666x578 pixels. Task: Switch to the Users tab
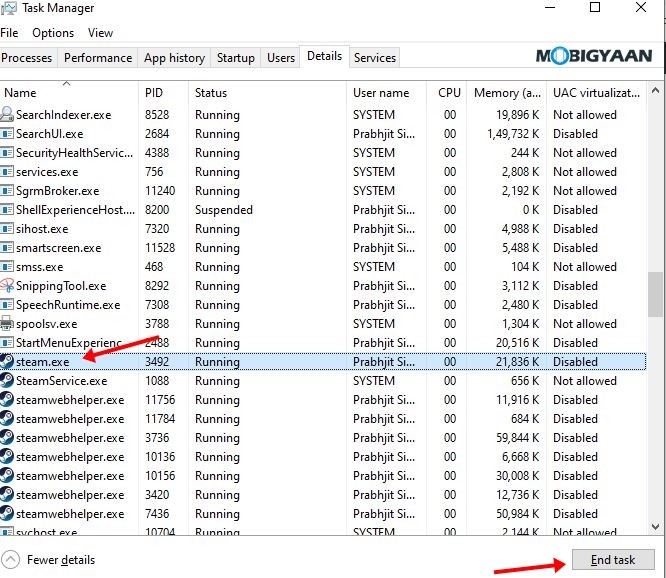[x=281, y=58]
